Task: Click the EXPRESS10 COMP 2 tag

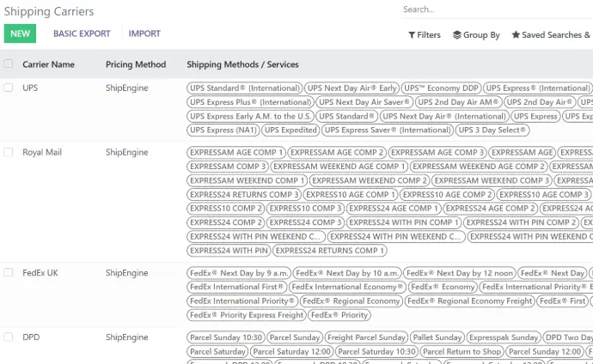Action: (x=226, y=209)
